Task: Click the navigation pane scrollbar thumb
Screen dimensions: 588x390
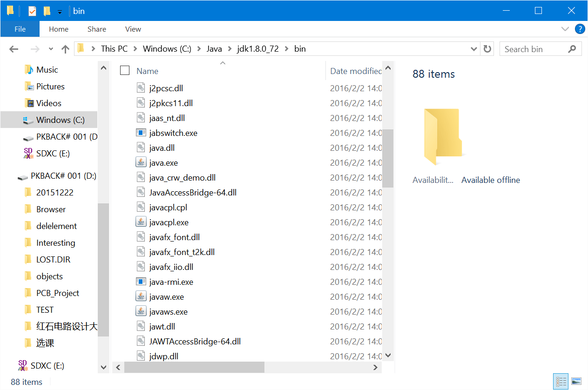Action: coord(103,270)
